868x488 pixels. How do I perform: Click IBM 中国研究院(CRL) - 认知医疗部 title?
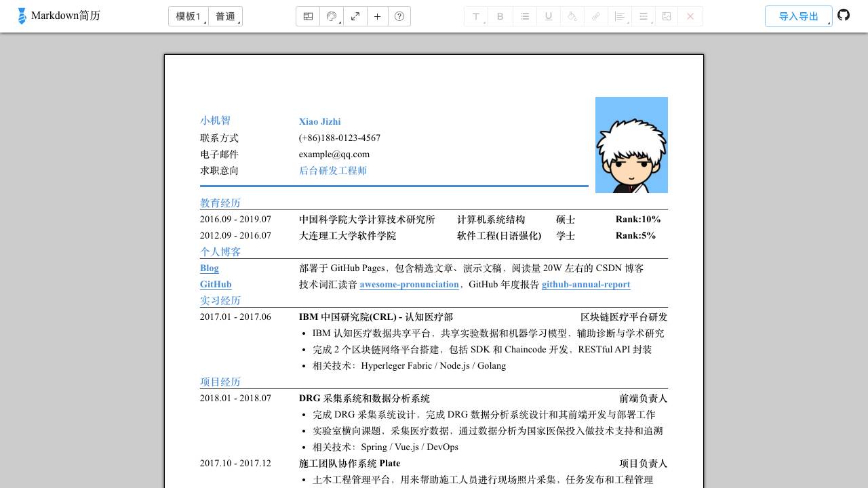coord(376,317)
